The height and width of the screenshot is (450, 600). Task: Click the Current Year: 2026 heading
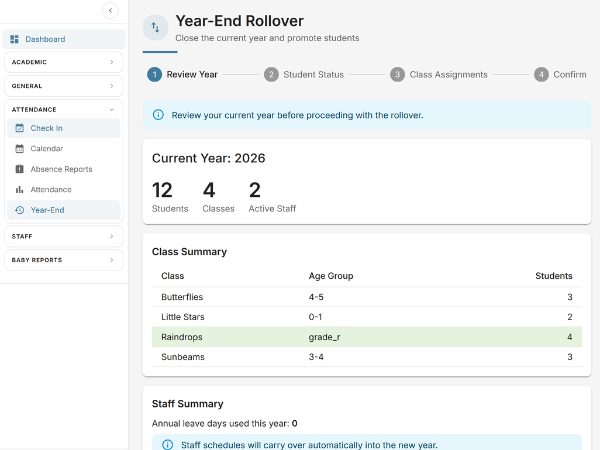coord(209,158)
